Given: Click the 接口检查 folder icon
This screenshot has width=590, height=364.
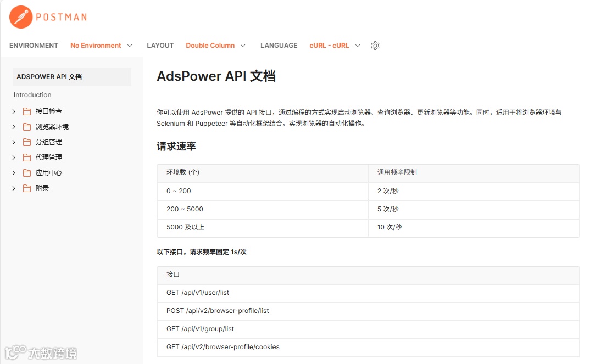Looking at the screenshot, I should 27,111.
